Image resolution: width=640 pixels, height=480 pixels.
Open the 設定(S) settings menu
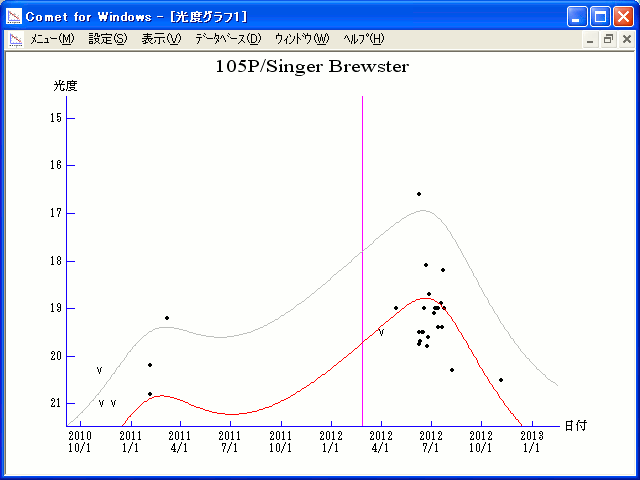pos(107,40)
